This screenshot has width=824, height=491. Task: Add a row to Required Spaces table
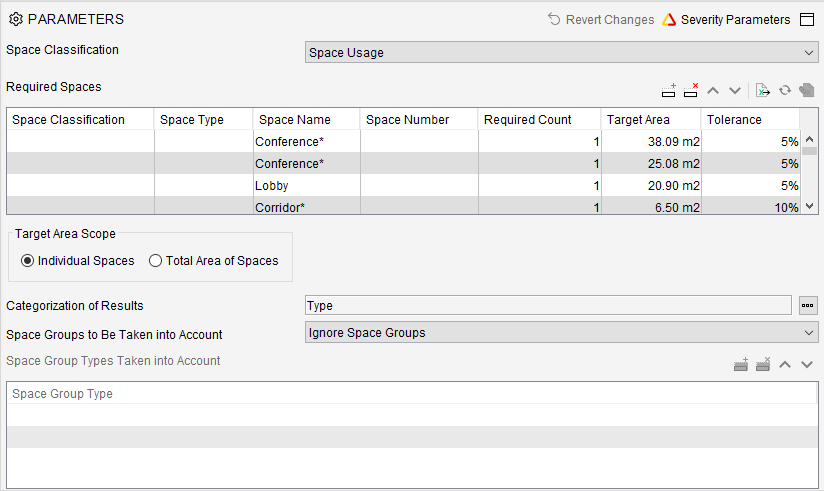(x=668, y=90)
